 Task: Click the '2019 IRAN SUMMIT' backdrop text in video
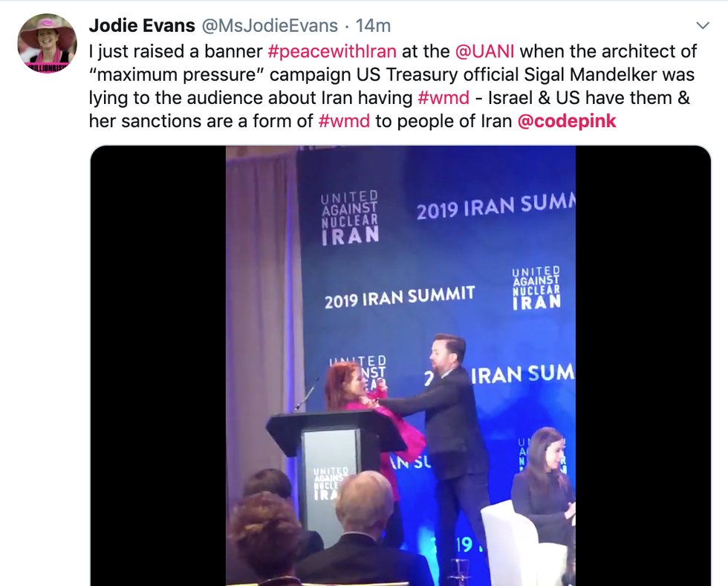point(400,297)
